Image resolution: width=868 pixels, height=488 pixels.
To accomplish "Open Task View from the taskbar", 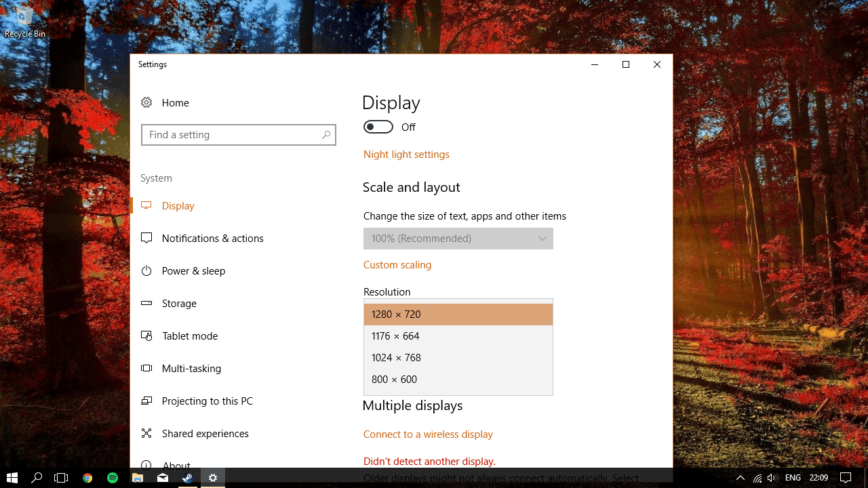I will (x=61, y=478).
